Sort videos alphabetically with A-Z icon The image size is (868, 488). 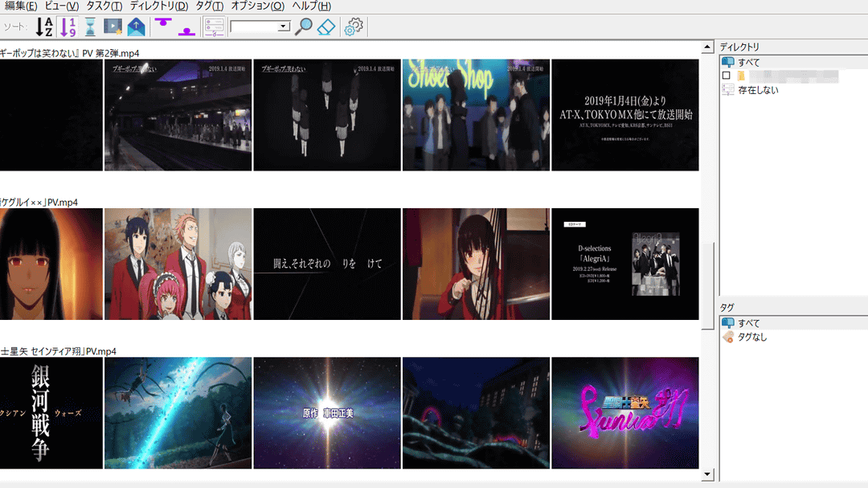(45, 27)
